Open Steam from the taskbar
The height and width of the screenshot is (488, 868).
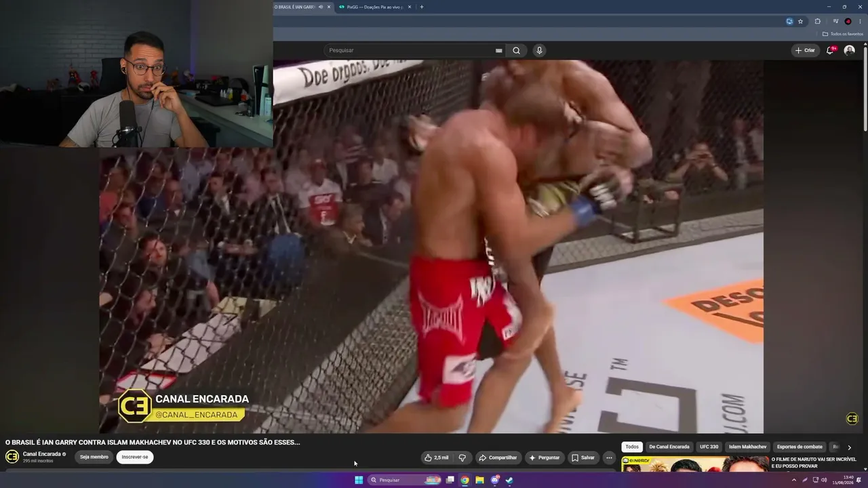pyautogui.click(x=509, y=480)
